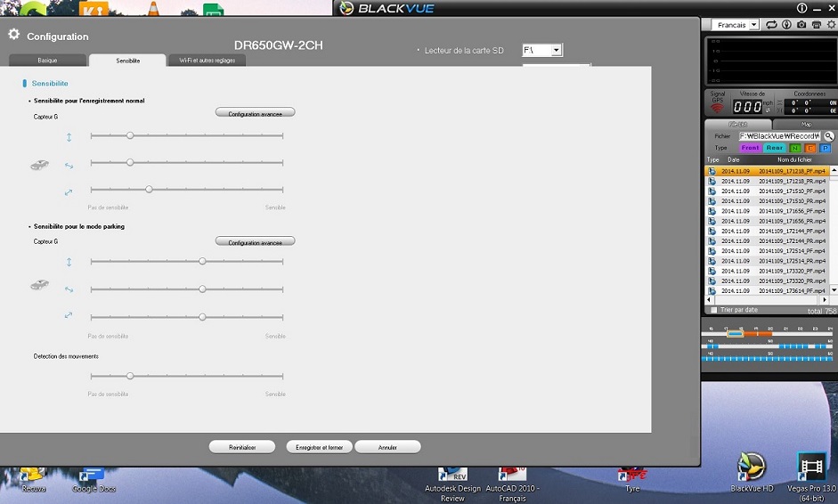The width and height of the screenshot is (838, 504).
Task: Click file list horizontal scroll left arrow
Action: (709, 300)
